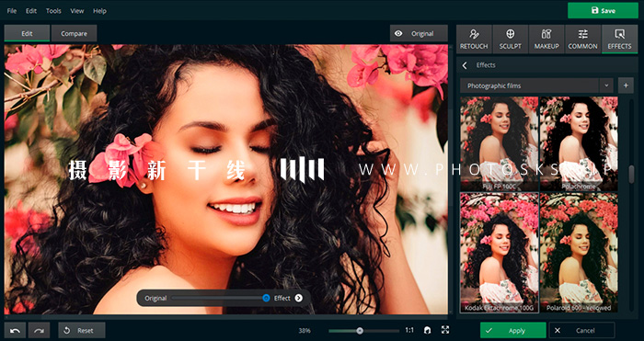Choose the Polachrome effect thumbnail
The width and height of the screenshot is (644, 341).
click(x=579, y=143)
